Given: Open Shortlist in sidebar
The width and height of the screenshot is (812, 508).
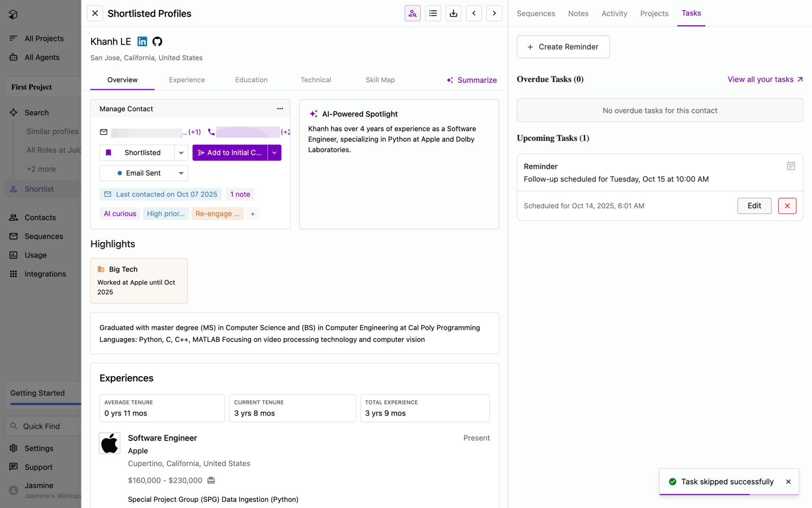Looking at the screenshot, I should [x=39, y=189].
